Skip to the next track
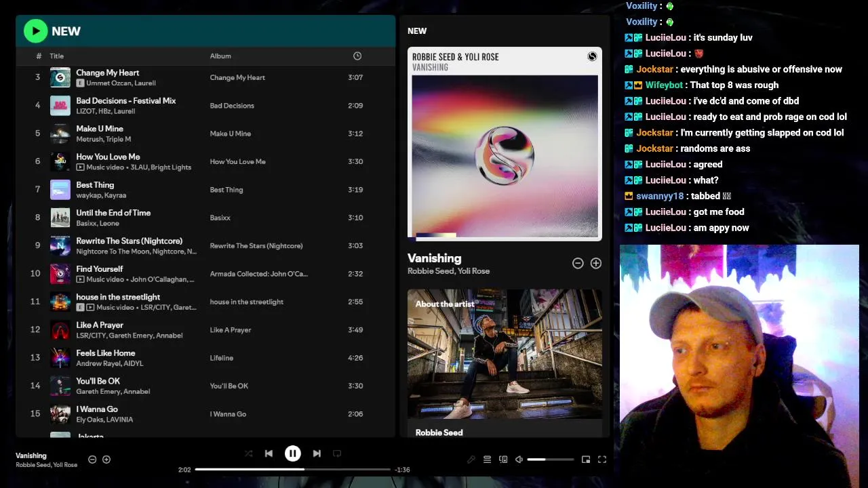 [317, 453]
